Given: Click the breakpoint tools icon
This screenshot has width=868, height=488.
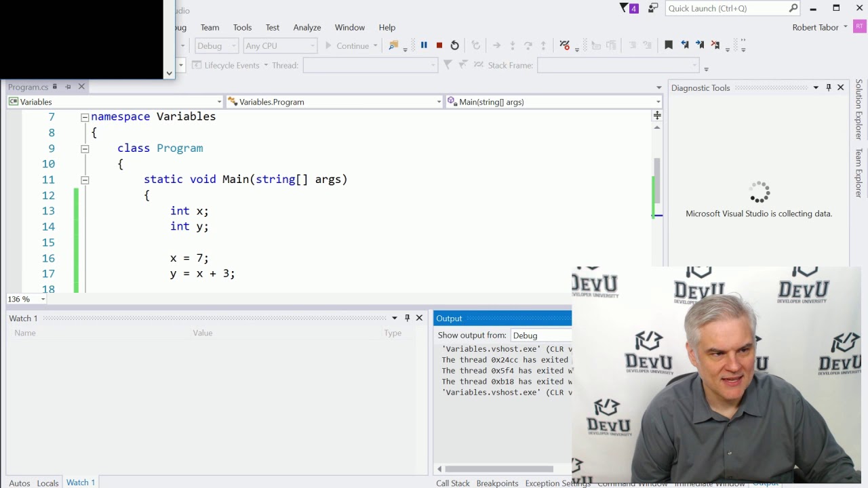Looking at the screenshot, I should coord(565,45).
